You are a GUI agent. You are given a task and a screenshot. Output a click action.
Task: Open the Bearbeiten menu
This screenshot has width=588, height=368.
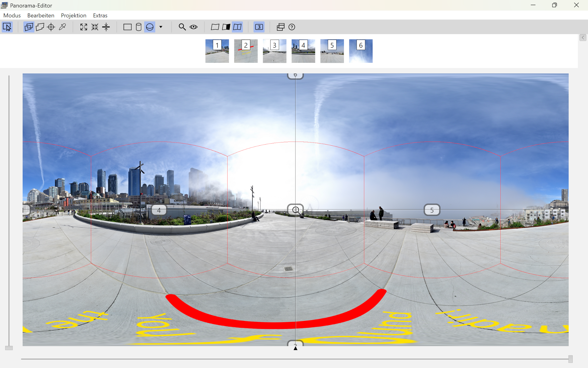(x=41, y=15)
